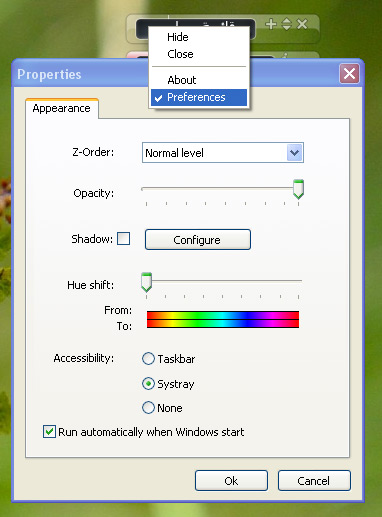
Task: Open the Z-Order dropdown arrow
Action: point(295,153)
